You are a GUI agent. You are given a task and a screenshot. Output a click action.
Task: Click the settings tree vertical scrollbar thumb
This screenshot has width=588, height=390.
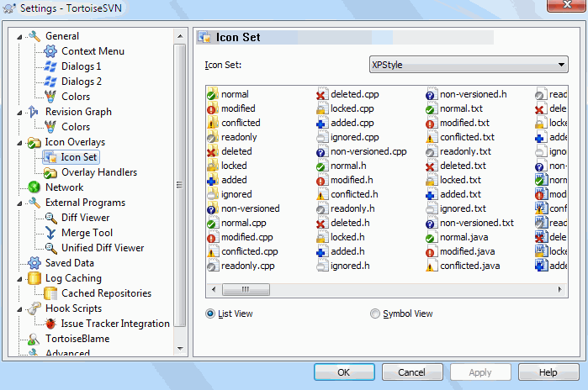coord(180,185)
